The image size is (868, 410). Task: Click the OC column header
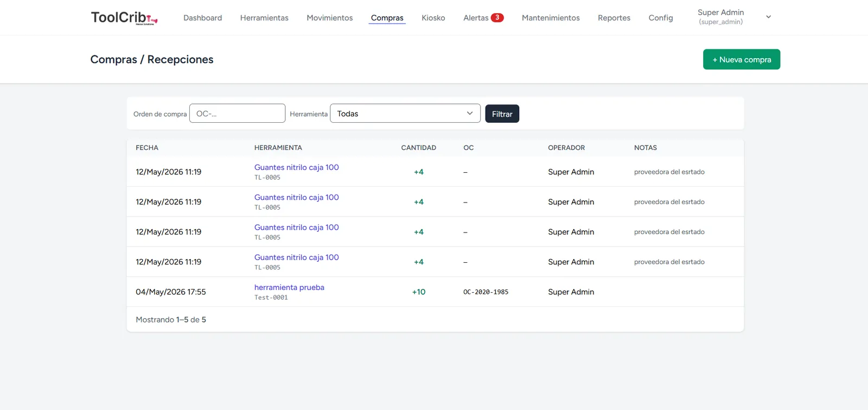(469, 148)
